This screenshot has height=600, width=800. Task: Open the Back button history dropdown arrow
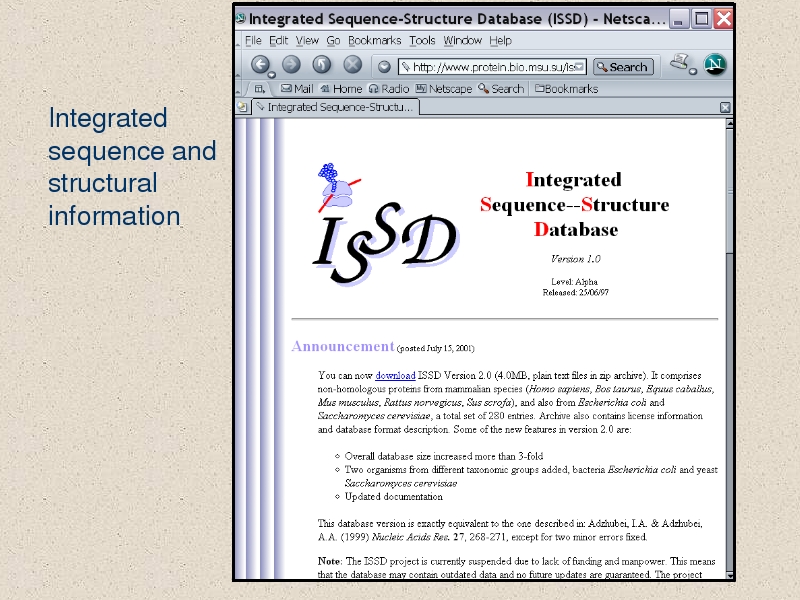[x=272, y=75]
